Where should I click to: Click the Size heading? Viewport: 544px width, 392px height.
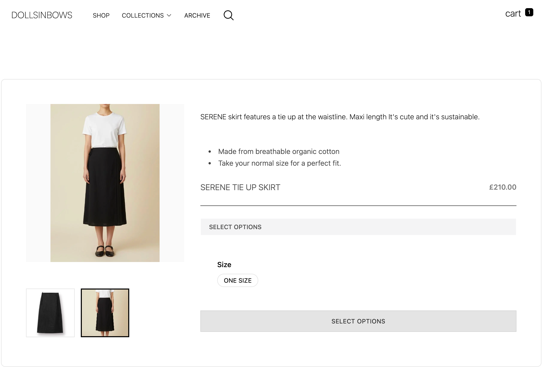[224, 265]
